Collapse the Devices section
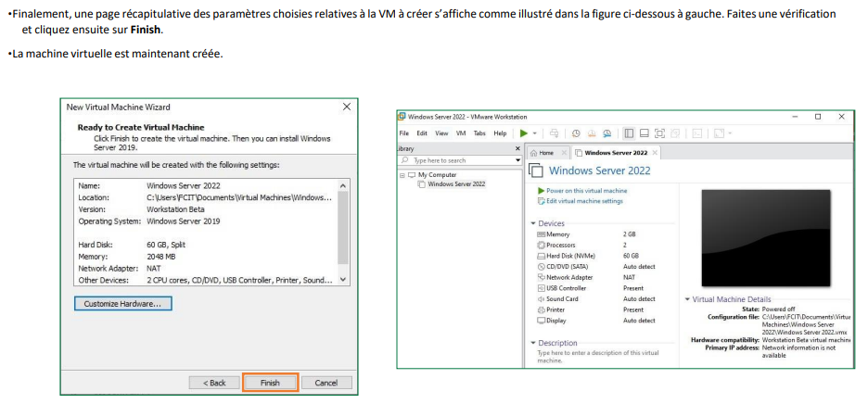This screenshot has width=868, height=404. click(533, 223)
